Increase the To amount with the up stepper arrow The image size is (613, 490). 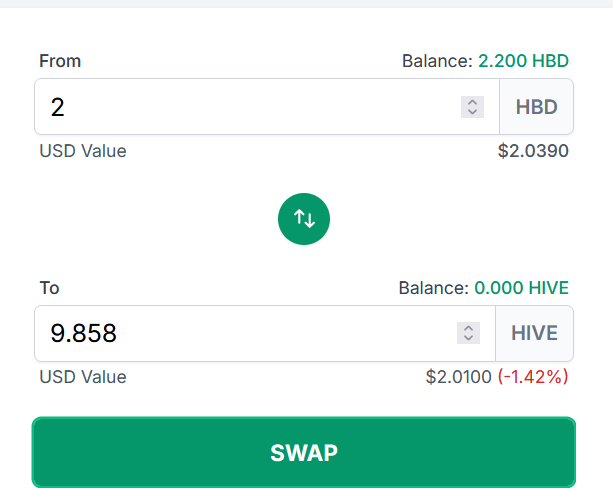468,328
